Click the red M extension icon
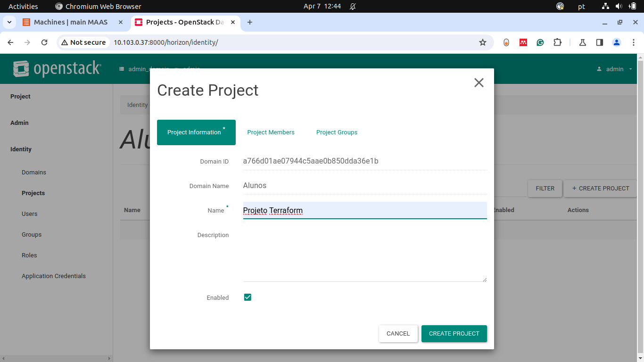This screenshot has width=644, height=362. tap(523, 42)
